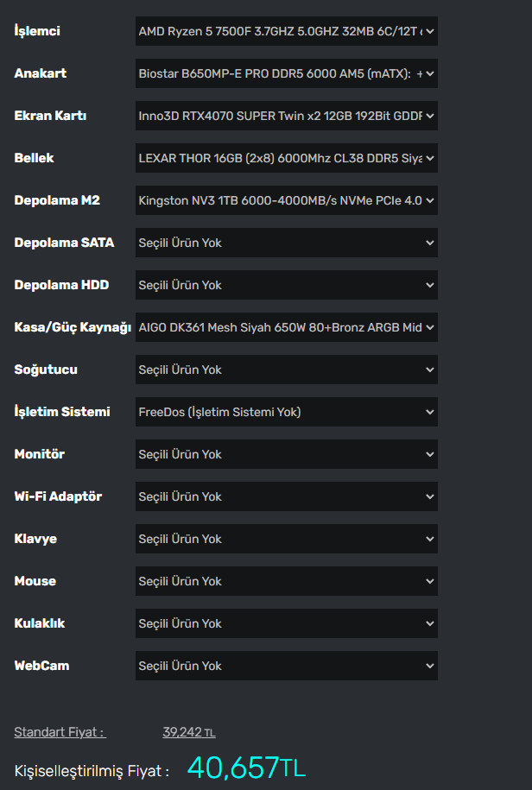Click the Standart Fiyat label
532x790 pixels.
point(60,733)
